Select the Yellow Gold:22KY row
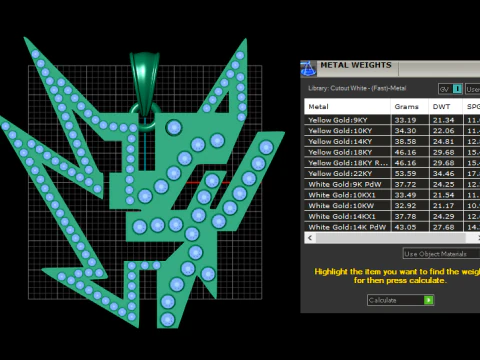Screen dimensions: 480x360 [x=392, y=173]
